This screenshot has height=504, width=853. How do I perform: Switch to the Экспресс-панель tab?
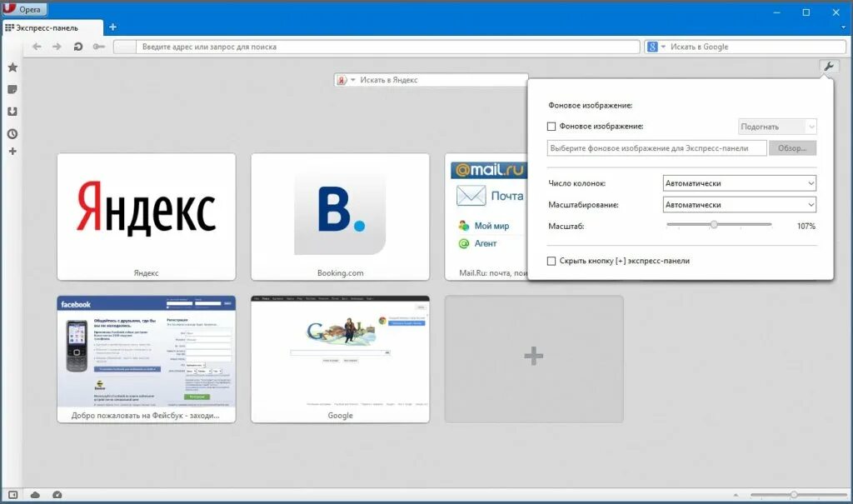(x=52, y=27)
